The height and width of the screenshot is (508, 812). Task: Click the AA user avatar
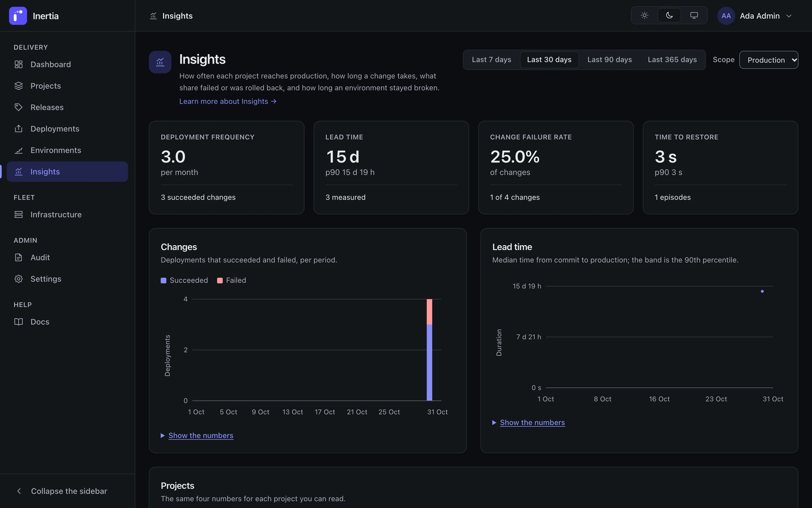pyautogui.click(x=726, y=16)
